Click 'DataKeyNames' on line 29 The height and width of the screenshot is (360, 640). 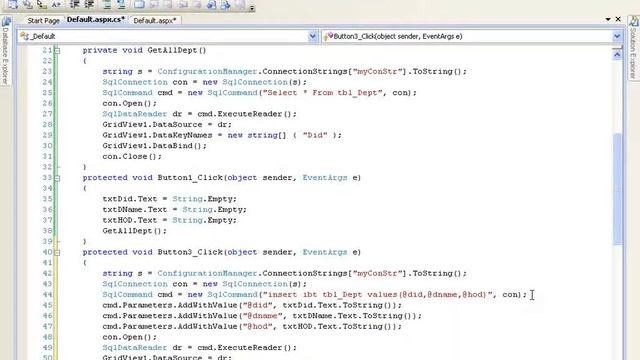pos(182,135)
